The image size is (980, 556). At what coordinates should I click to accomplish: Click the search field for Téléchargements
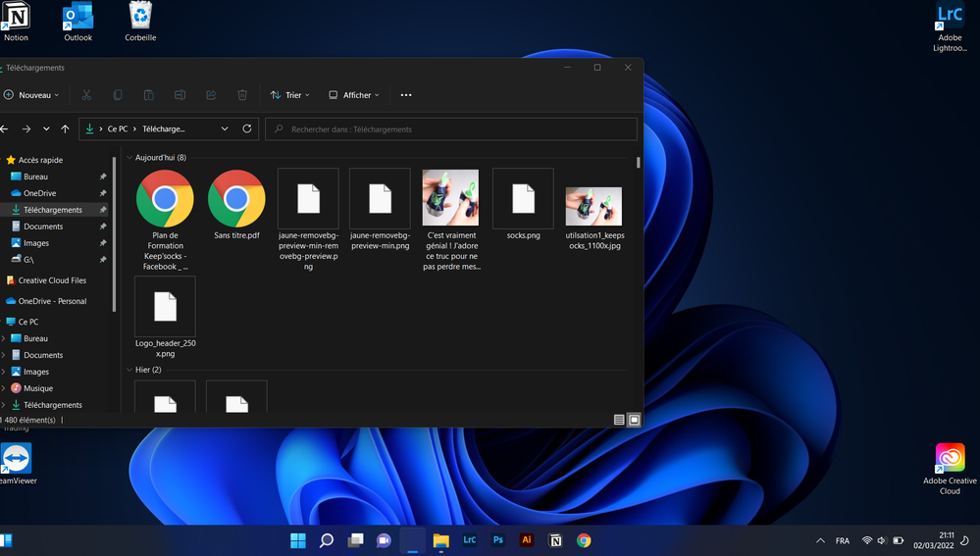[x=451, y=128]
